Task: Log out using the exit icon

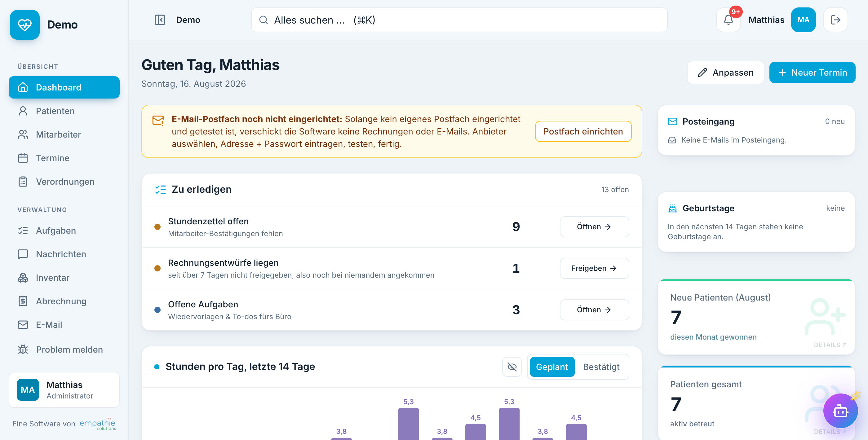Action: [x=836, y=20]
